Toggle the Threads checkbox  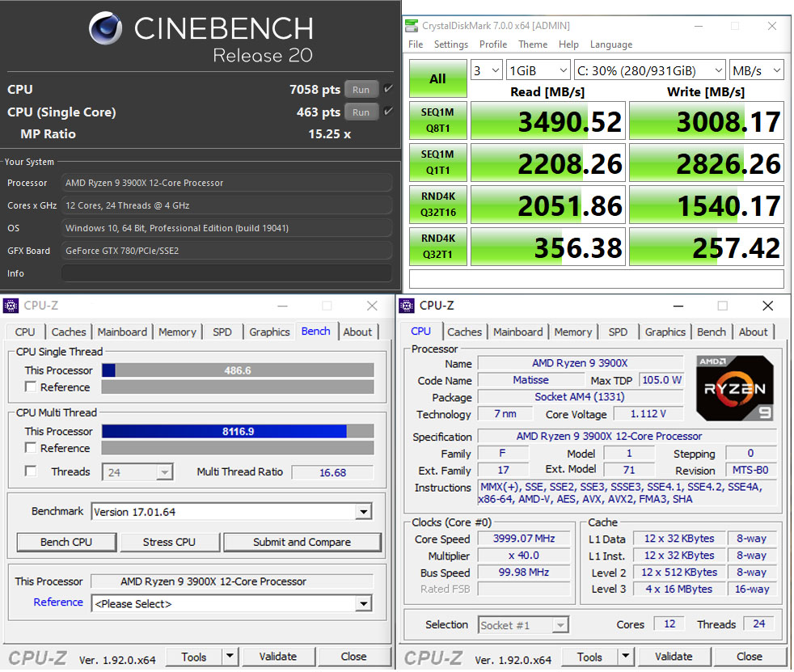31,471
